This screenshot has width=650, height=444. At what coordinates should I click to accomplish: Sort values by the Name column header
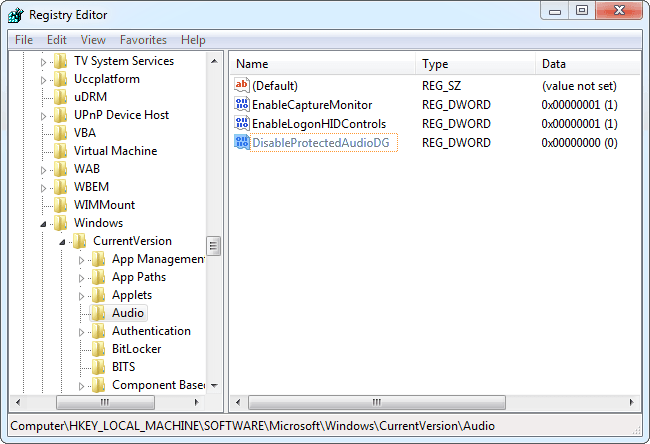pos(323,64)
